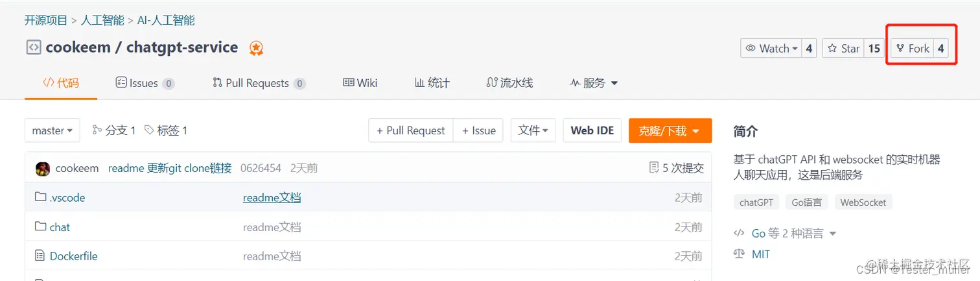Screen dimensions: 980x281
Task: Click the WebSocket topic tag
Action: pos(863,202)
